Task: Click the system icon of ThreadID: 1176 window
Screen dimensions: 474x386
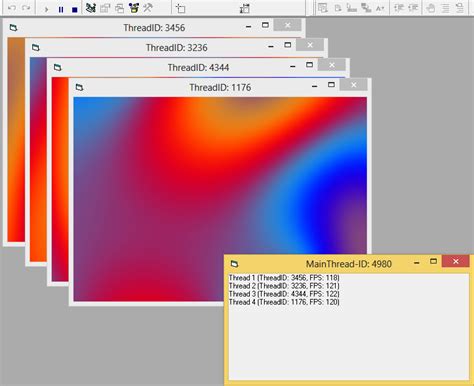Action: tap(79, 87)
